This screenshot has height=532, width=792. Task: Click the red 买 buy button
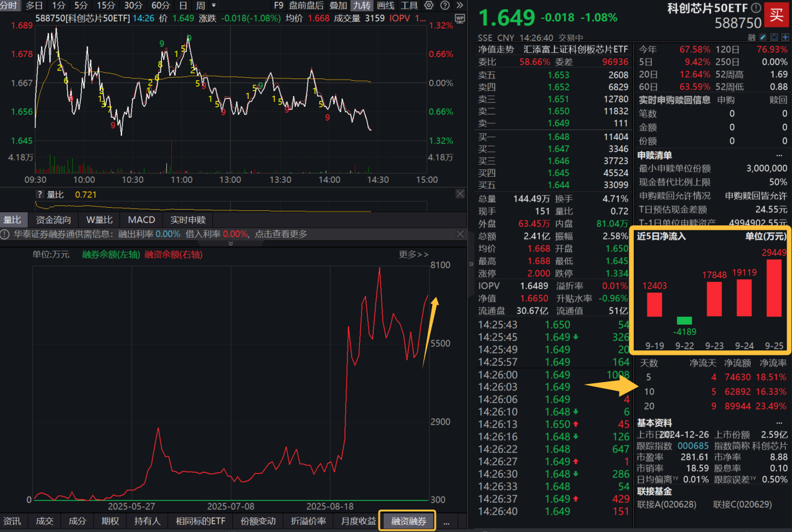pos(776,14)
